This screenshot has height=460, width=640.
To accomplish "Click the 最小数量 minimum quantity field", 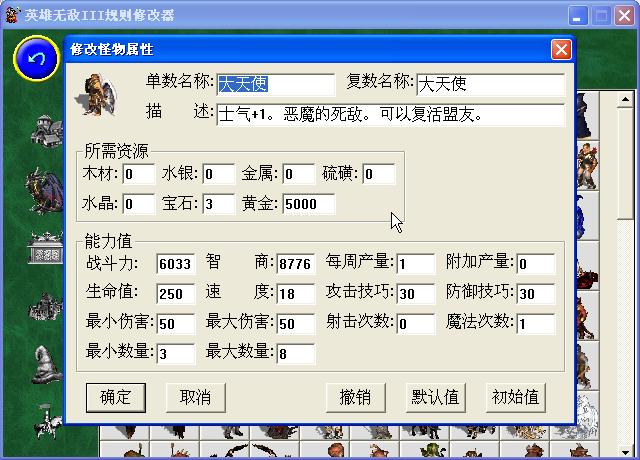I will pyautogui.click(x=176, y=354).
